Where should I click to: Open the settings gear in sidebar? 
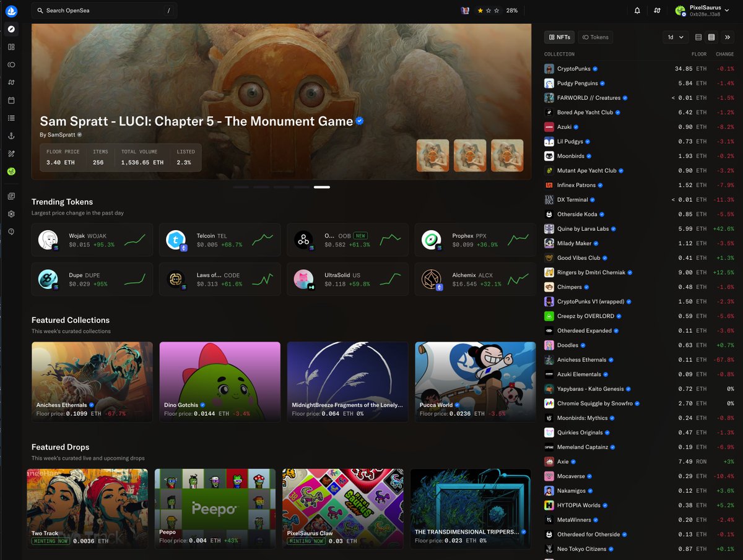11,214
